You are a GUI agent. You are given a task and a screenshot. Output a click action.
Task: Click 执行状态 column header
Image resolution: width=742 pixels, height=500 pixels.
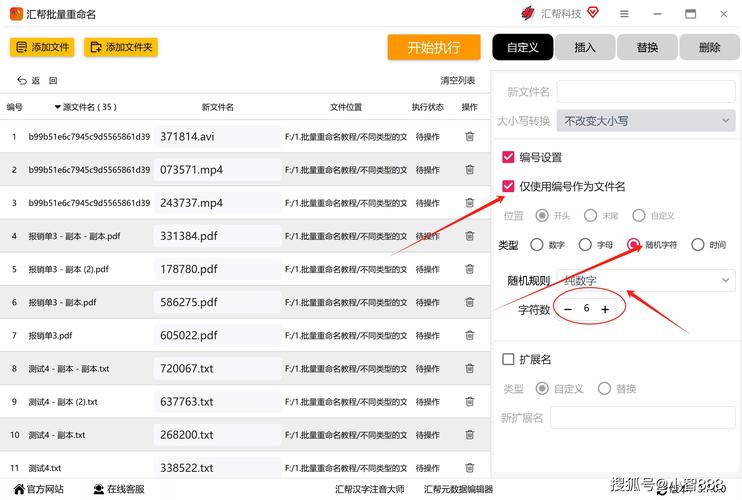point(427,107)
